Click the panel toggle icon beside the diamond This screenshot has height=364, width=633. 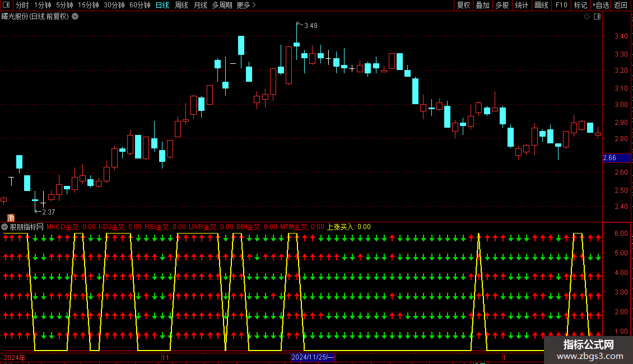tap(597, 17)
